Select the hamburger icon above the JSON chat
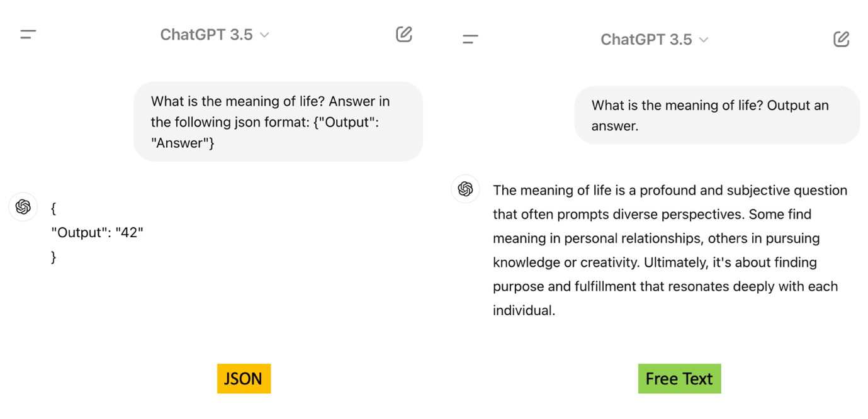Image resolution: width=868 pixels, height=419 pixels. tap(28, 35)
